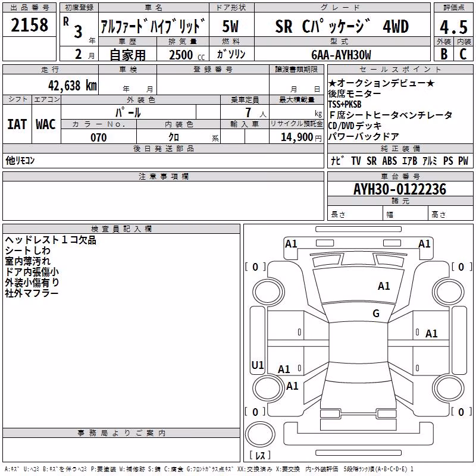The height and width of the screenshot is (476, 476).
Task: Select the 幅 dimension cell
Action: [406, 213]
